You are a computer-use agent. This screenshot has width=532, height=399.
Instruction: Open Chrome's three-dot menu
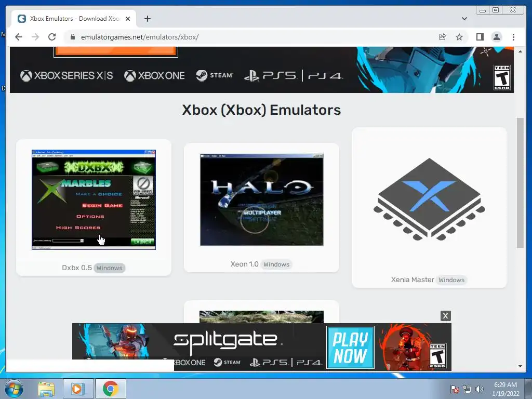pyautogui.click(x=513, y=37)
